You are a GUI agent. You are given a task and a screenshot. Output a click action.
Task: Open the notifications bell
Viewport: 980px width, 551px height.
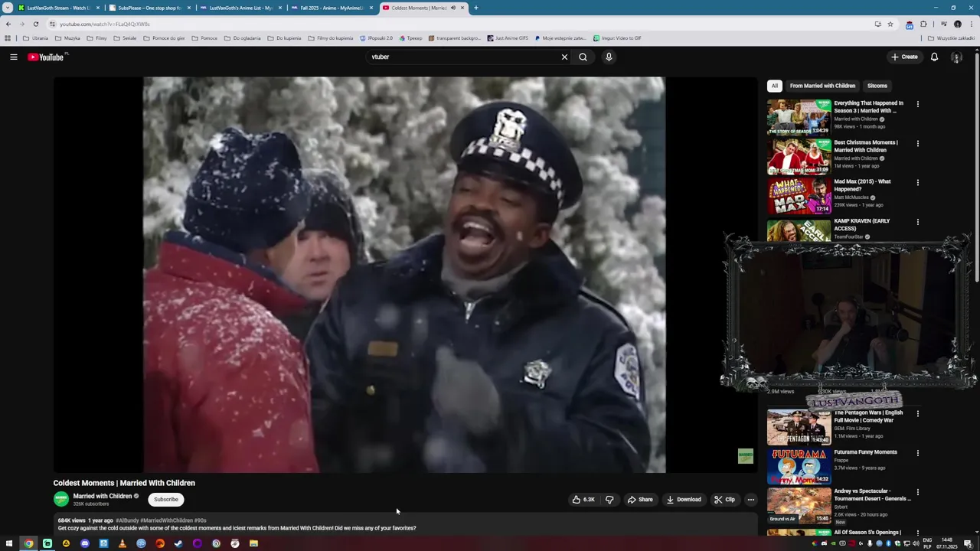pos(934,57)
